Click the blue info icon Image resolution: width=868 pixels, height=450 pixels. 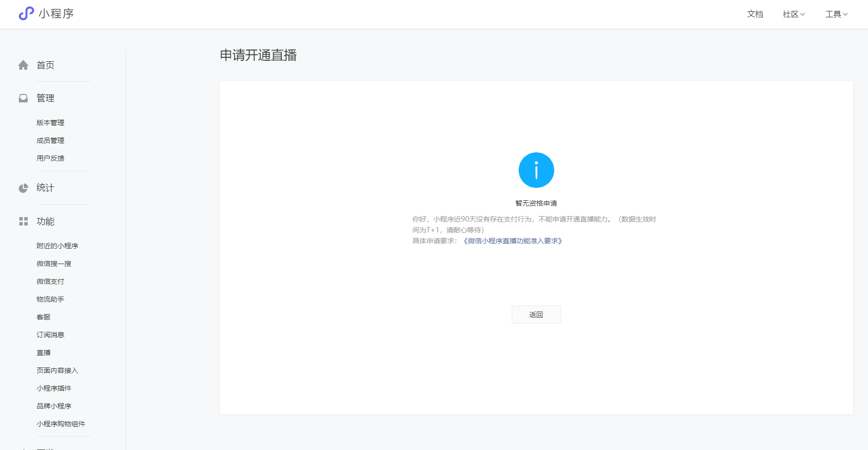click(536, 170)
